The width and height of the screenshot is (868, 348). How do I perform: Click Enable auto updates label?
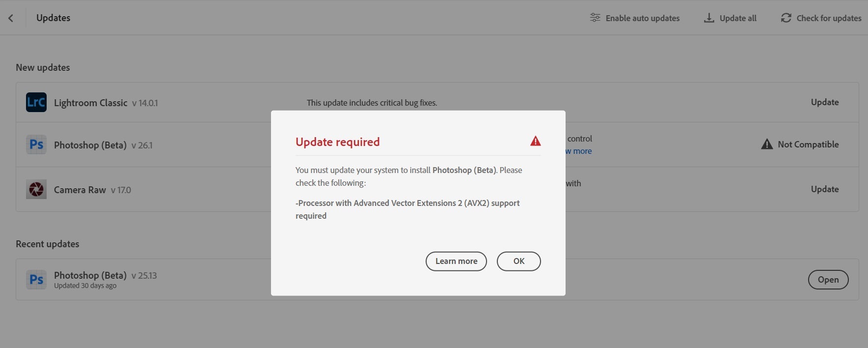643,18
